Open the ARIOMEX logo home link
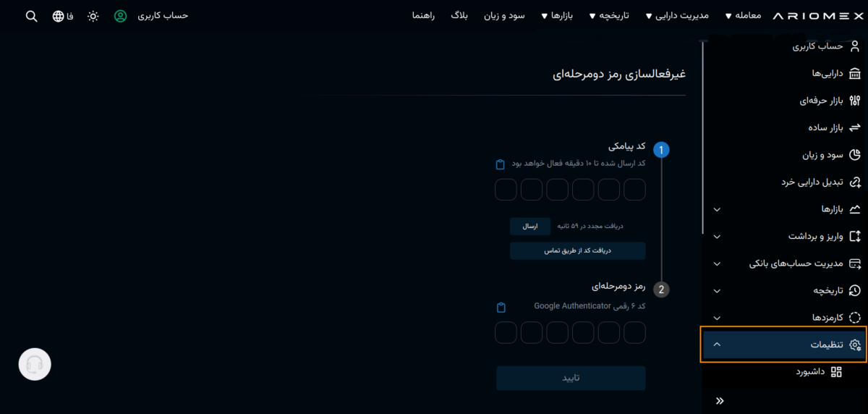Viewport: 868px width, 414px height. (817, 16)
